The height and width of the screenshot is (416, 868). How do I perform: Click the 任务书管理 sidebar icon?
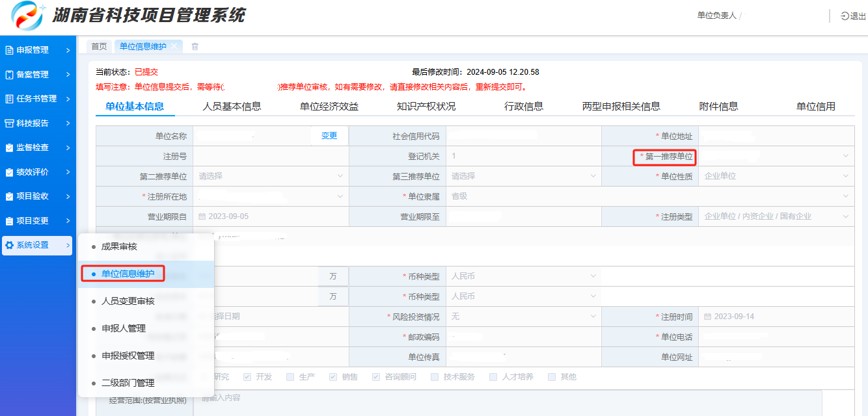pos(9,99)
